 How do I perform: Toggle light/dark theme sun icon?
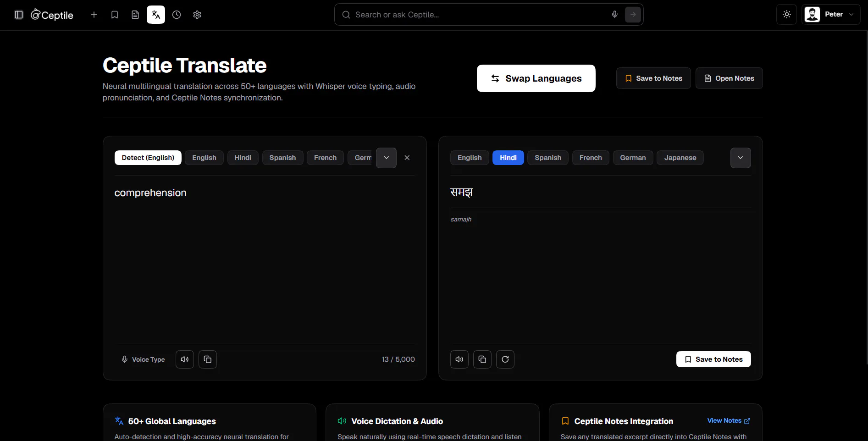[x=787, y=14]
